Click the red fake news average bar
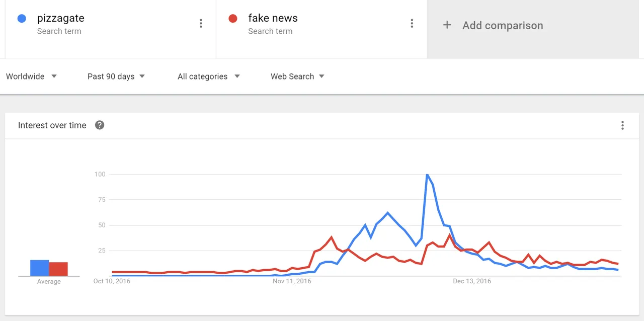The height and width of the screenshot is (321, 644). pyautogui.click(x=58, y=269)
